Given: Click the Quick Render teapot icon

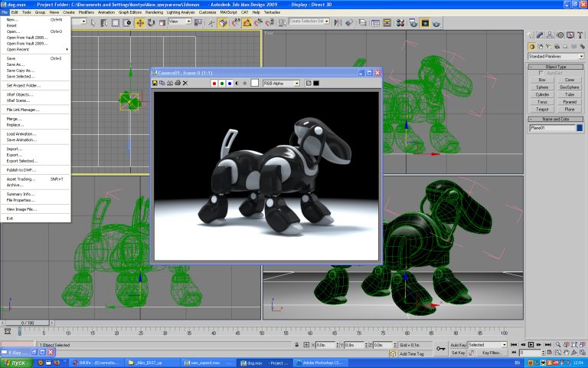Looking at the screenshot, I should click(x=436, y=23).
